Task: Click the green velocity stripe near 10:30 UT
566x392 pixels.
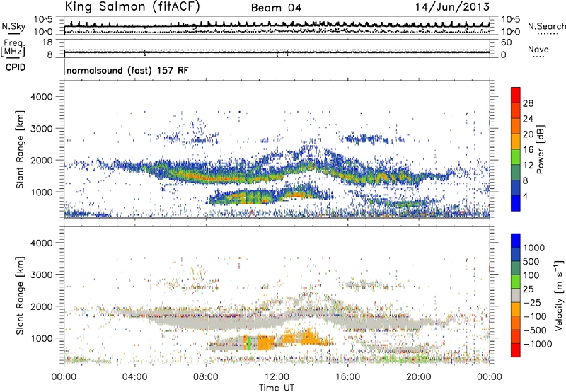Action: pos(249,342)
